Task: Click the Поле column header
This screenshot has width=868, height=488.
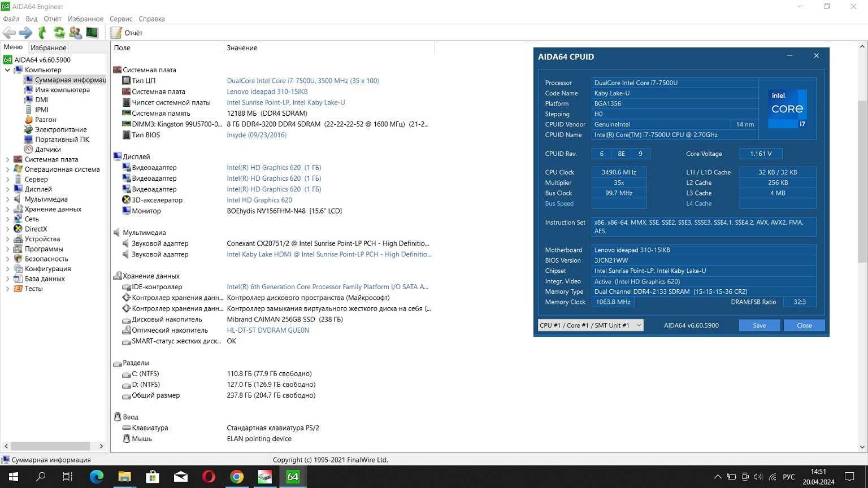Action: (167, 48)
